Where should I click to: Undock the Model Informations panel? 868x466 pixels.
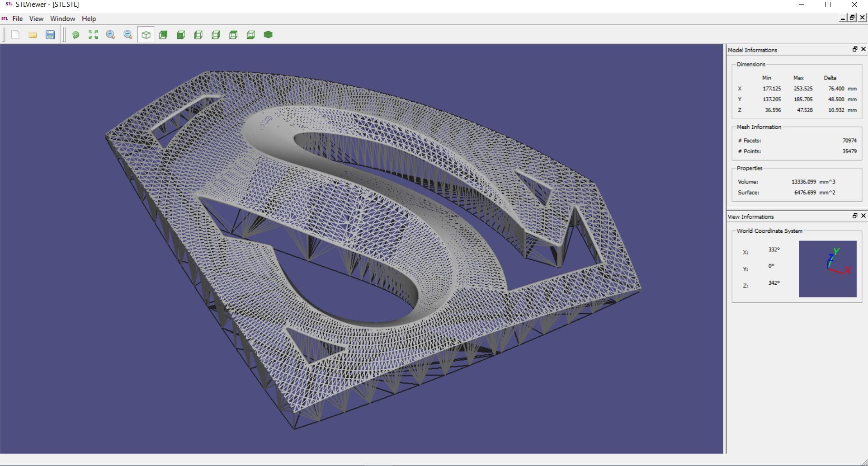click(855, 49)
